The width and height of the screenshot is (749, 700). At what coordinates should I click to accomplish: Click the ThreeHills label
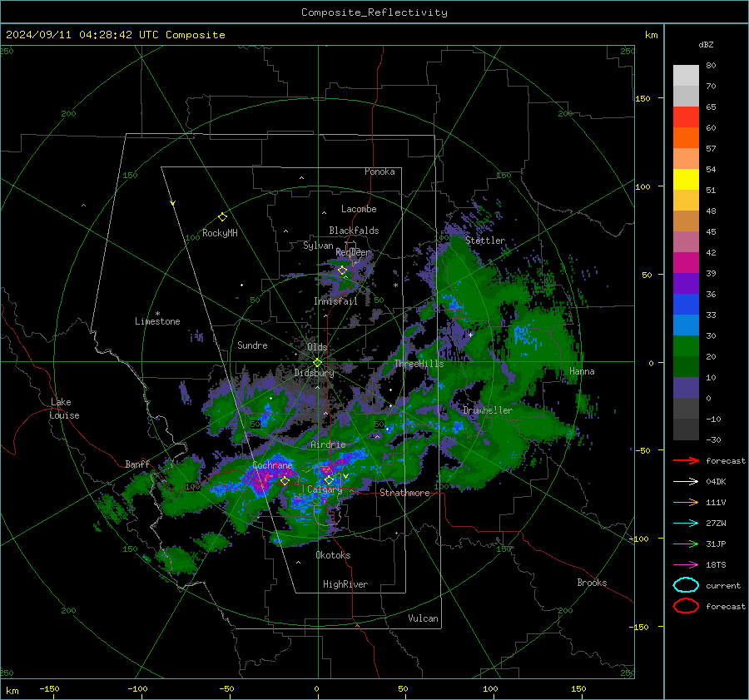pos(419,364)
